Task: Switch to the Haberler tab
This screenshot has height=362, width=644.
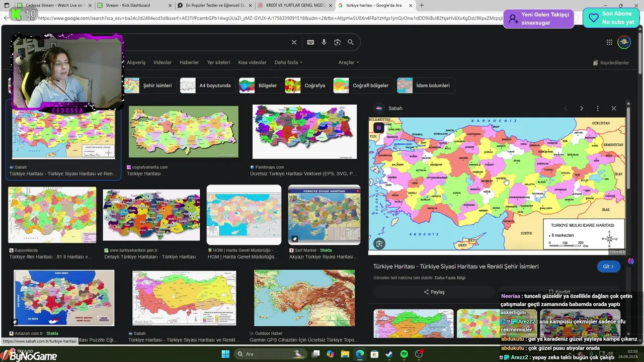Action: (189, 62)
